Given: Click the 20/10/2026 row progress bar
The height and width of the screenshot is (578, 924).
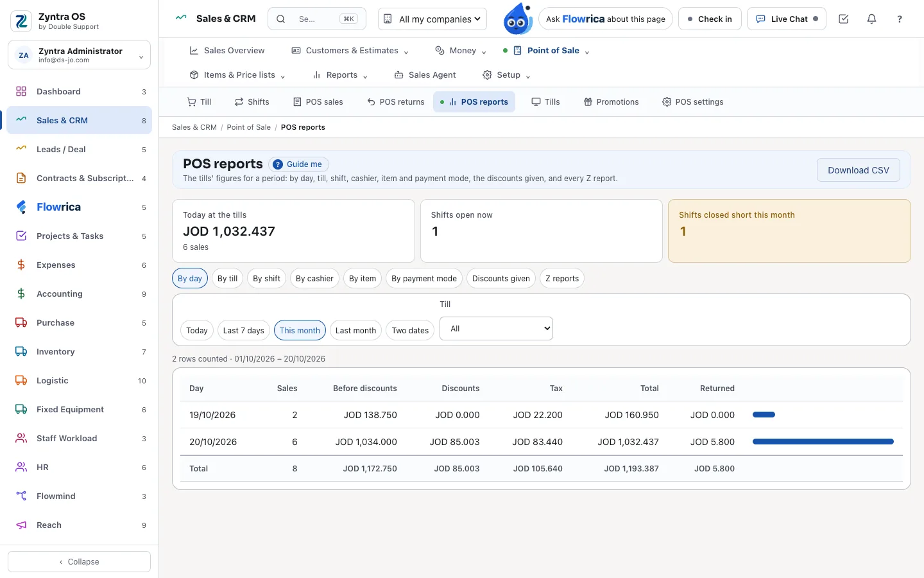Looking at the screenshot, I should 823,442.
